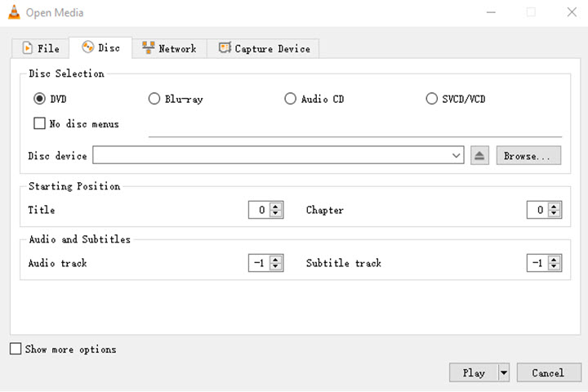Viewport: 588px width, 392px height.
Task: Click the eject disc icon button
Action: [480, 156]
